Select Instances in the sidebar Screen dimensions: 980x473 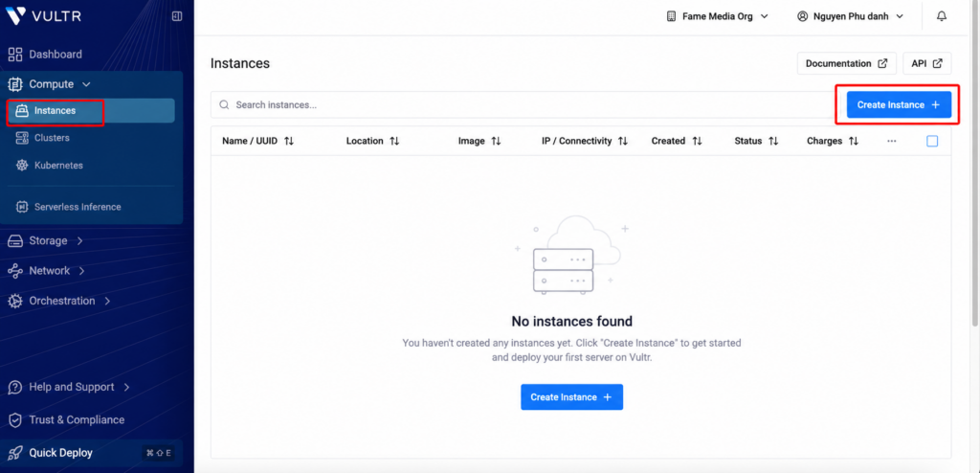[92, 111]
